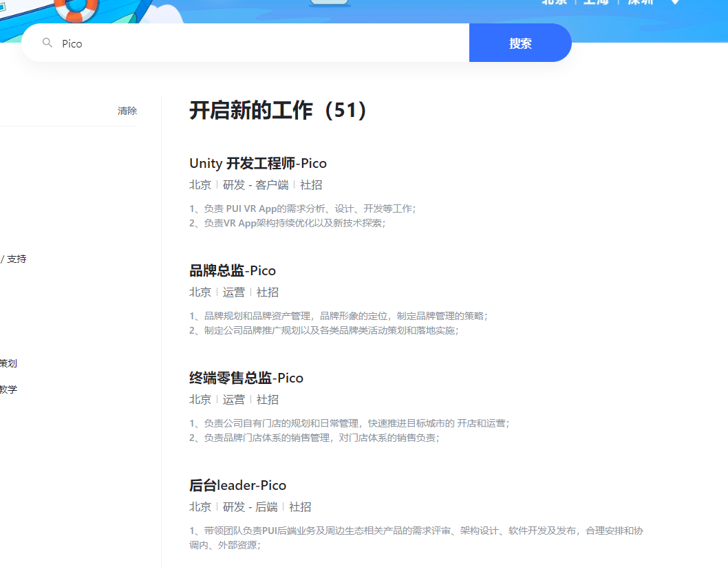This screenshot has width=728, height=567.
Task: Open 终端零售总监-Pico job listing
Action: (246, 378)
